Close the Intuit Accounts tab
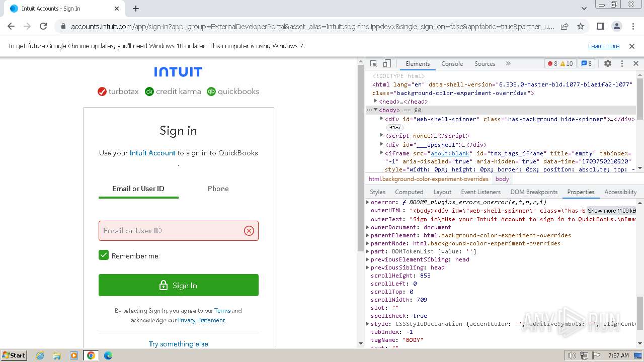Viewport: 644px width, 362px height. [117, 9]
